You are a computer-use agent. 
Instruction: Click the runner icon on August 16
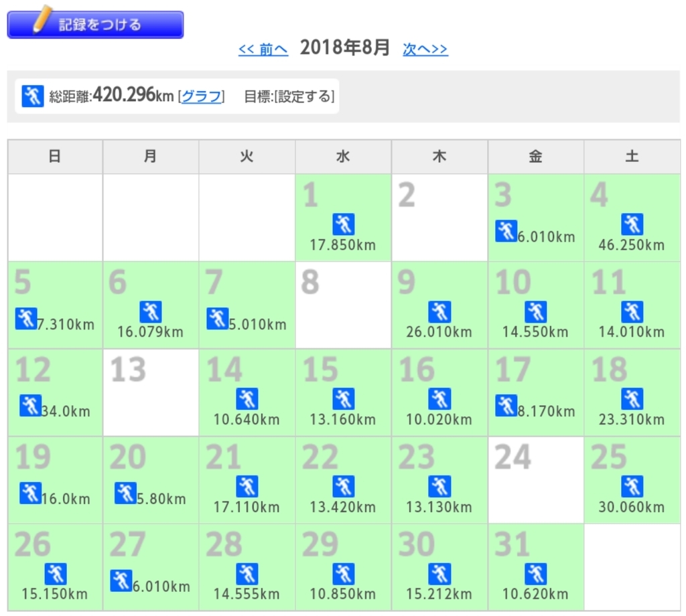click(439, 398)
